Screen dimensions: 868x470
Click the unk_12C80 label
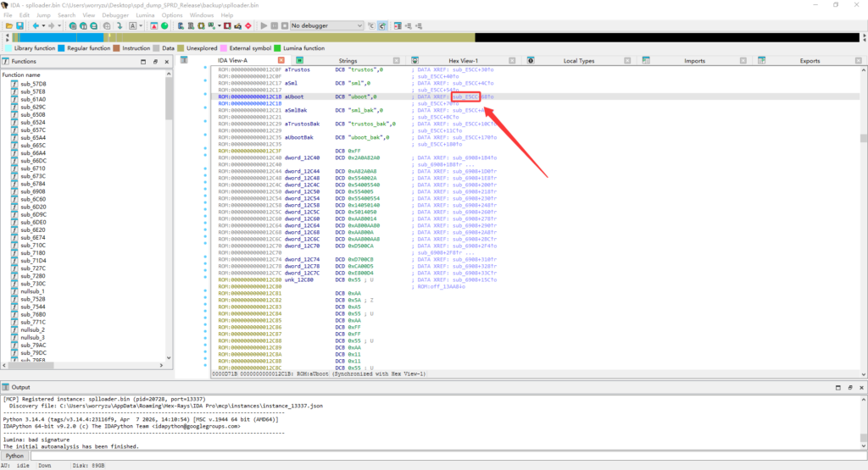pyautogui.click(x=299, y=279)
